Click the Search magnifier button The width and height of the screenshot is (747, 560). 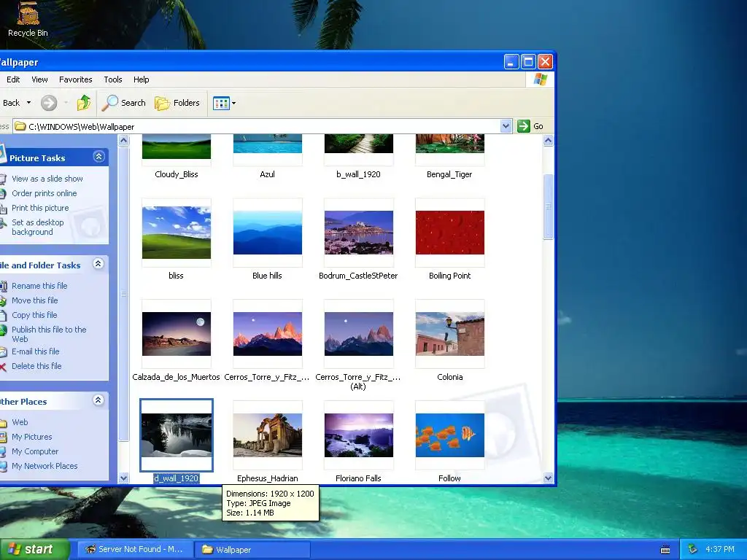pyautogui.click(x=125, y=102)
